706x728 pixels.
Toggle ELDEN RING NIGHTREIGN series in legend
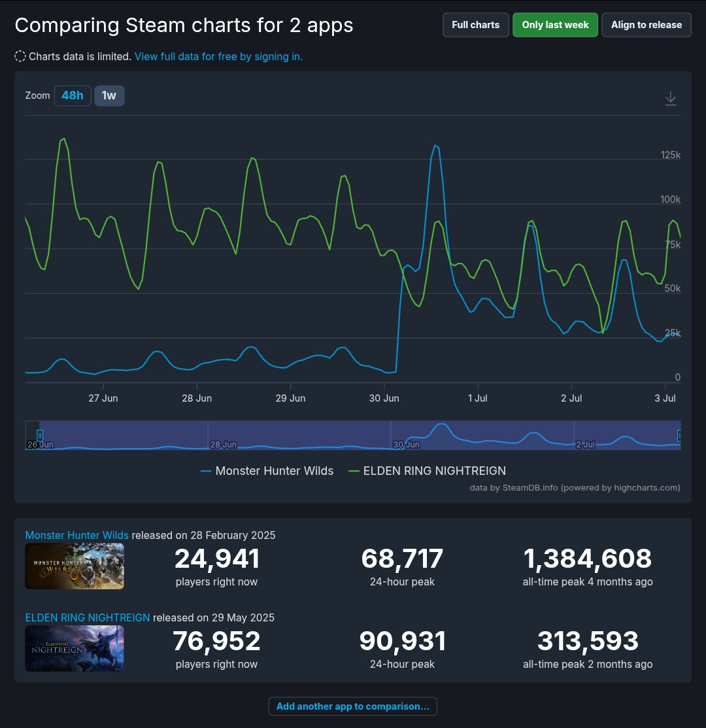coord(428,471)
